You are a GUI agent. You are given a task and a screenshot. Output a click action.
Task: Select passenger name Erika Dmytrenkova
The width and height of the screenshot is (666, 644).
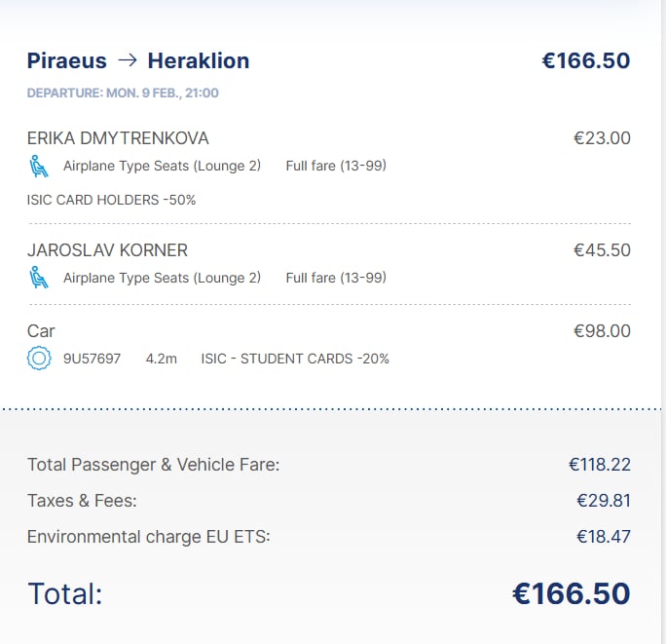point(118,138)
